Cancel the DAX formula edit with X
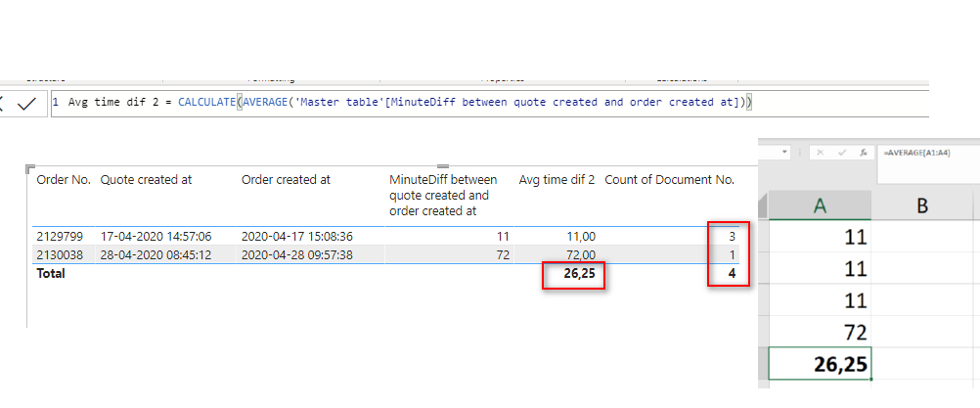This screenshot has height=408, width=980. point(2,103)
